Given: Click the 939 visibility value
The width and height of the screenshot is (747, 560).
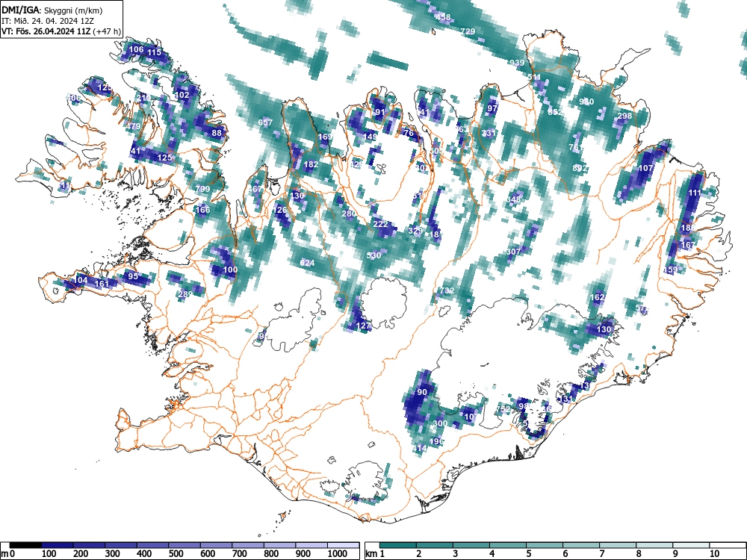Looking at the screenshot, I should pyautogui.click(x=516, y=63).
